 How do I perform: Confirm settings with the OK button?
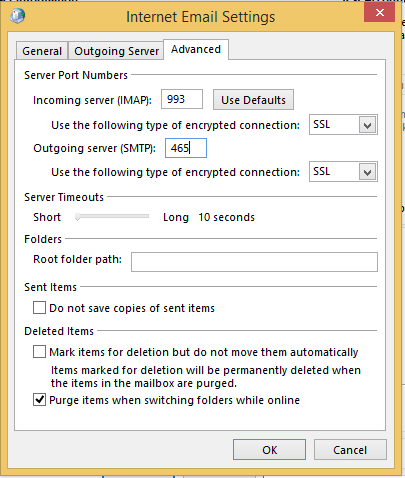click(269, 450)
